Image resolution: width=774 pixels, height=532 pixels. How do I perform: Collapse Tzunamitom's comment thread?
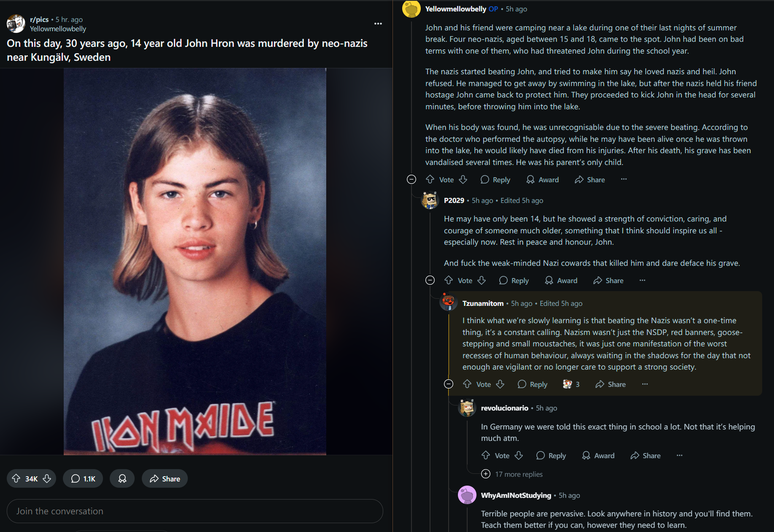(x=449, y=384)
